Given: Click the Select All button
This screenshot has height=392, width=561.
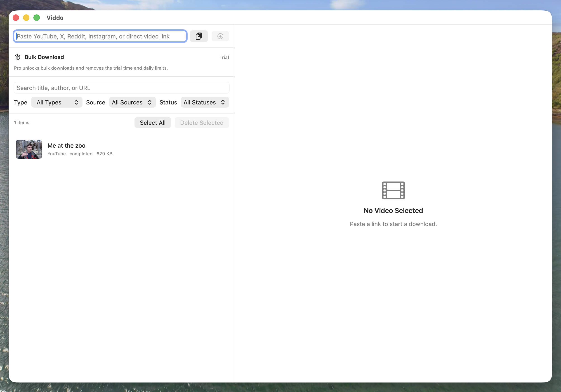Looking at the screenshot, I should click(153, 123).
